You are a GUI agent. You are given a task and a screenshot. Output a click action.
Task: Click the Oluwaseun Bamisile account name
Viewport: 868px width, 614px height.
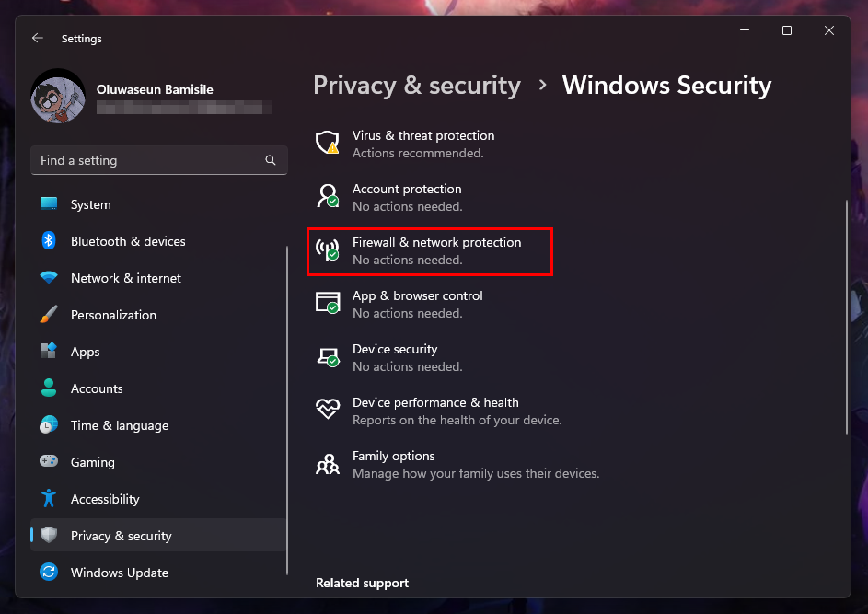pyautogui.click(x=155, y=89)
